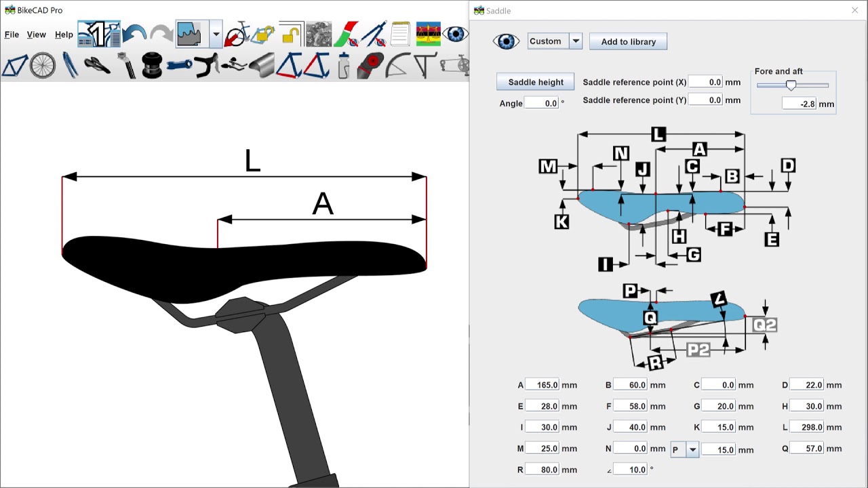Open the Help menu

tap(64, 35)
